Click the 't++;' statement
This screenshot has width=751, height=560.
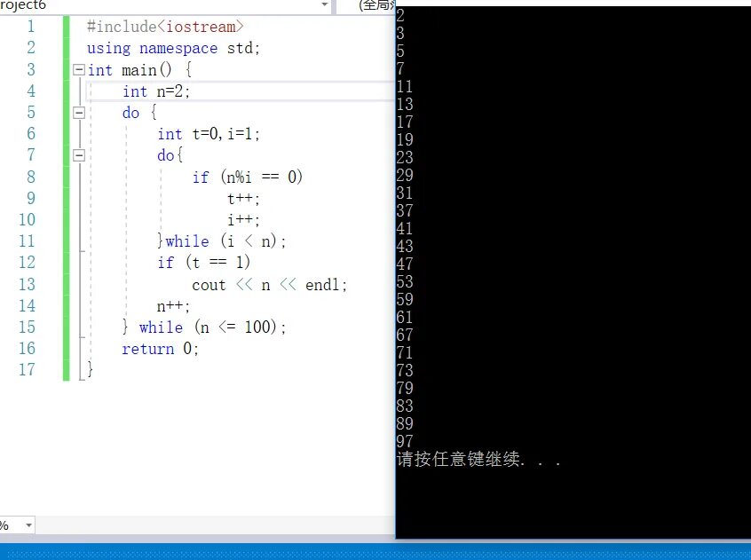pyautogui.click(x=243, y=198)
